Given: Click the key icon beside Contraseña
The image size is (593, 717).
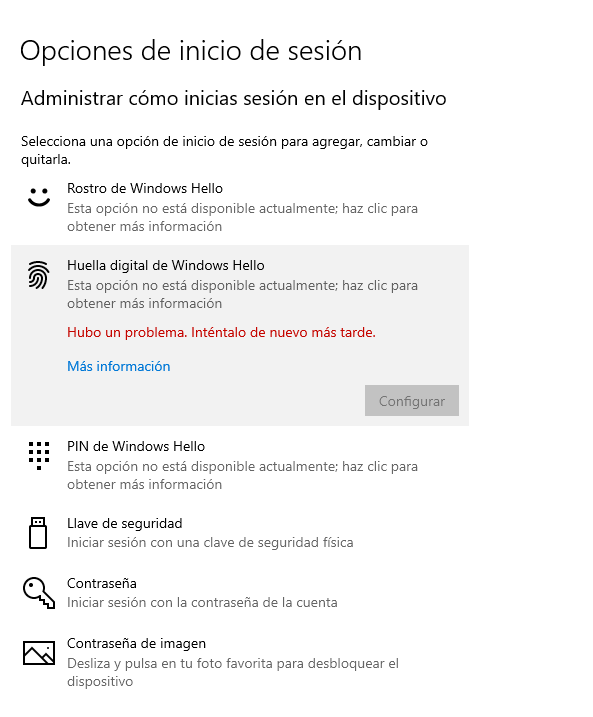Looking at the screenshot, I should (39, 593).
